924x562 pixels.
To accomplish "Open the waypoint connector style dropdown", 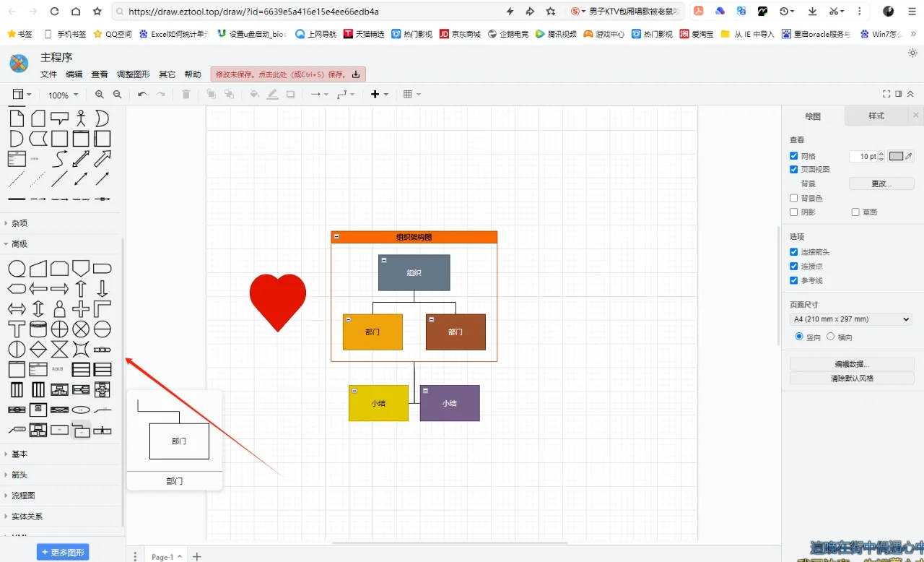I will tap(346, 95).
